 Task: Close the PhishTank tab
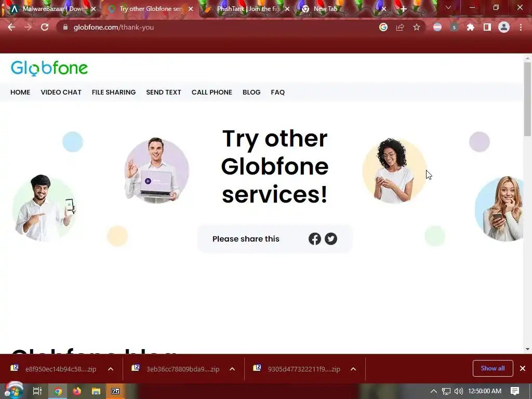click(x=287, y=9)
